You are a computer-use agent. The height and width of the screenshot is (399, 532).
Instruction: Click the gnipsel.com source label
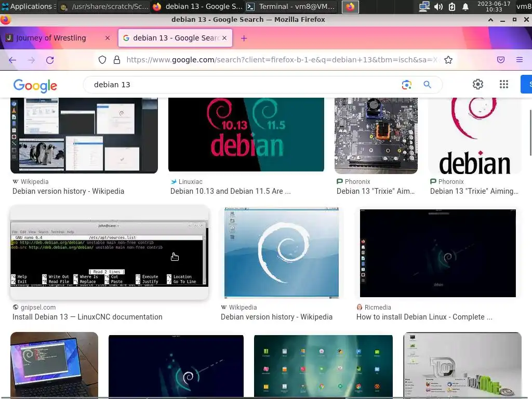coord(38,308)
